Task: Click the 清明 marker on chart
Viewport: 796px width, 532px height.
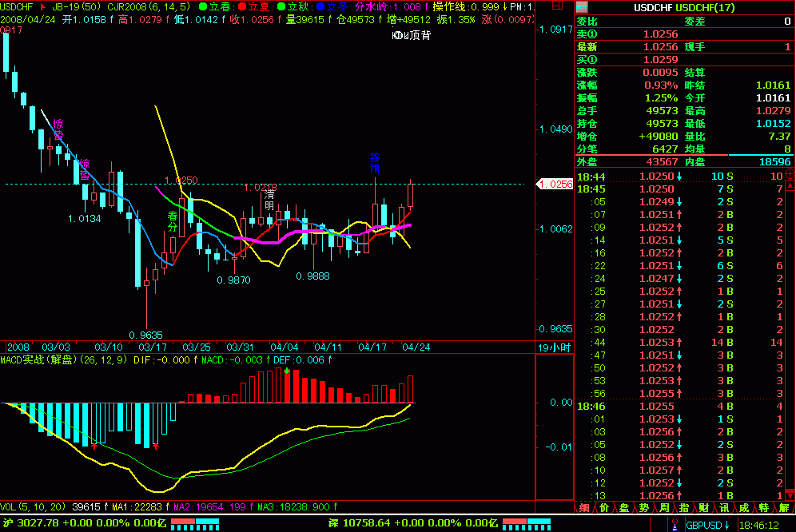Action: pos(269,200)
